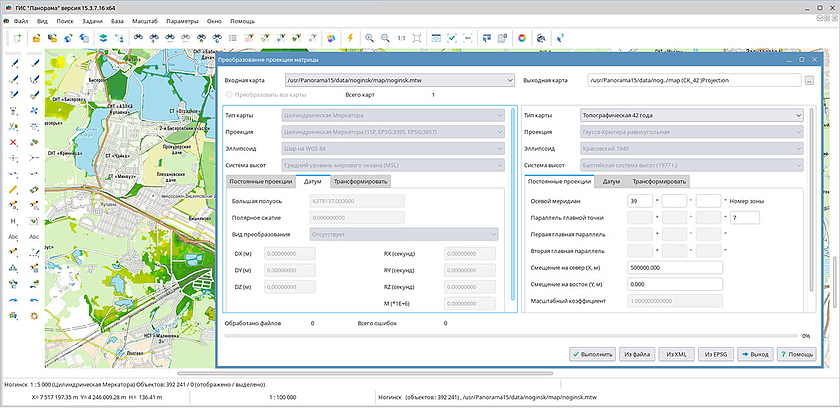
Task: Click the zoom in magnifier icon
Action: click(370, 38)
